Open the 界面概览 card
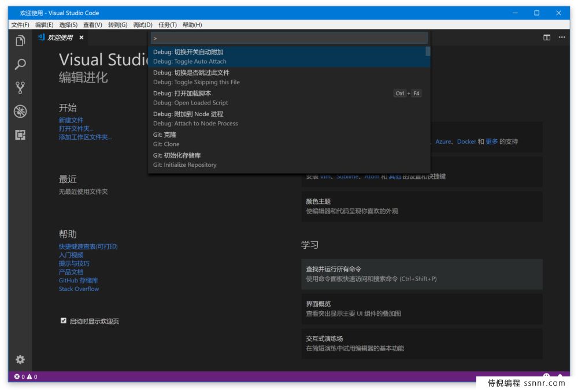Viewport: 578px width, 392px height. [422, 309]
